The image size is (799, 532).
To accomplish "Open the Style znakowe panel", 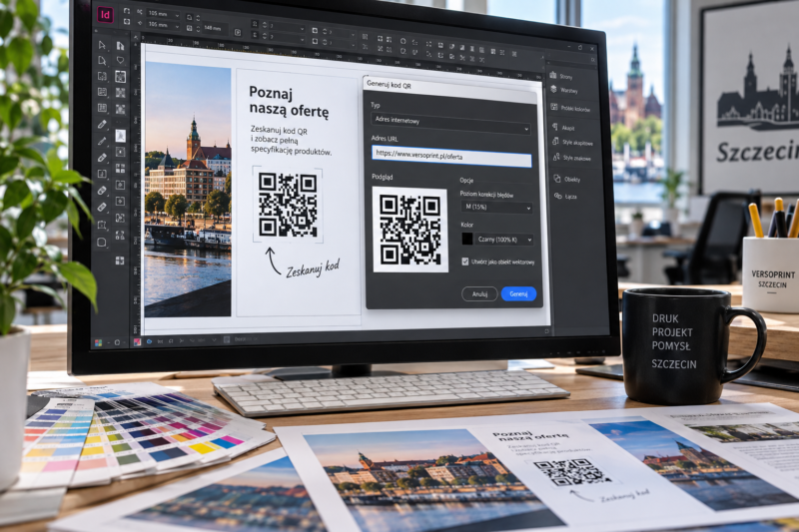I will click(x=571, y=158).
